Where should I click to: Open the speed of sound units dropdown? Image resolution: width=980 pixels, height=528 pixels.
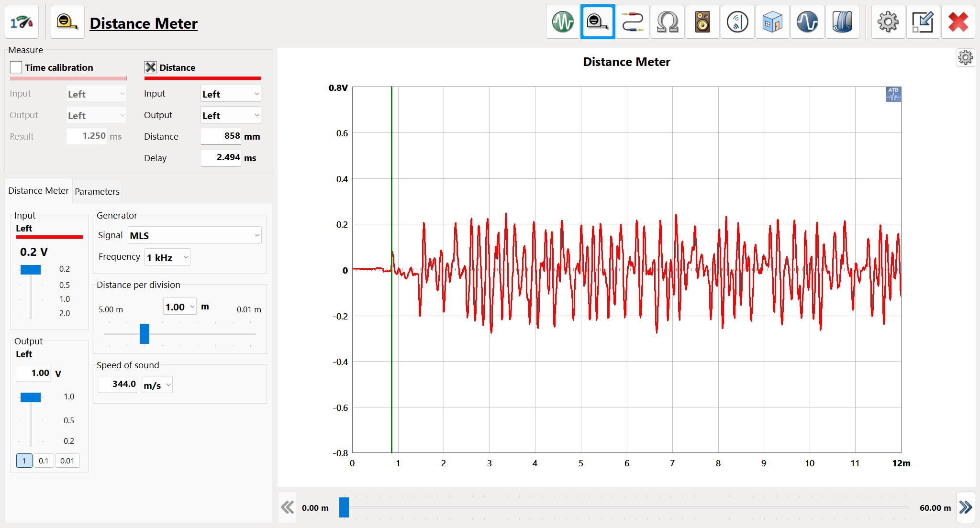click(x=157, y=385)
